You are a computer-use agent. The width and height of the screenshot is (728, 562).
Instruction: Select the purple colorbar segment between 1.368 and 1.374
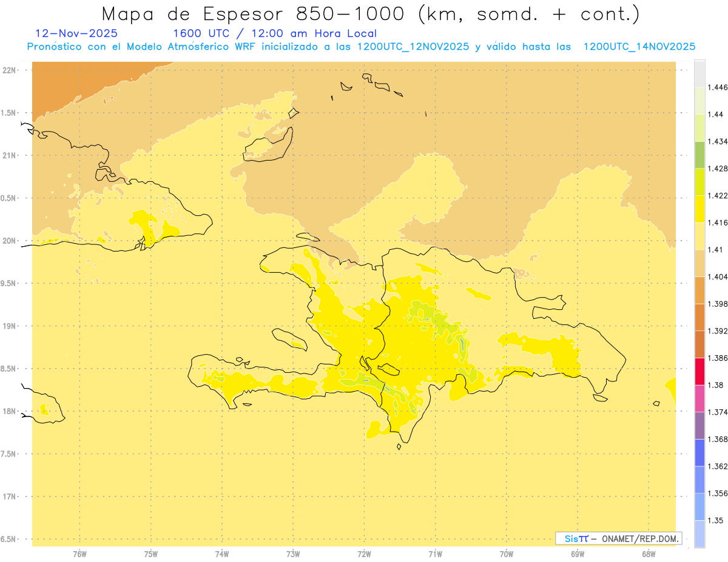699,426
